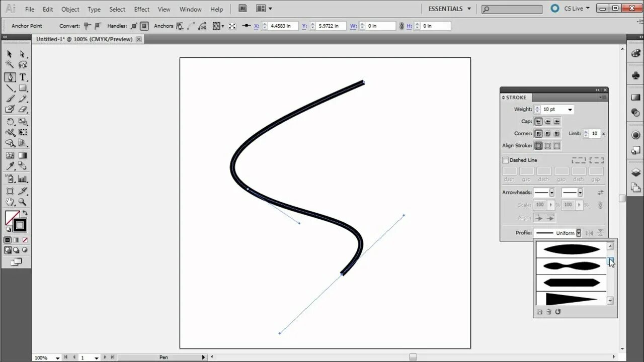Open the ESSENTIALS workspace switcher
The image size is (644, 362).
pyautogui.click(x=449, y=9)
